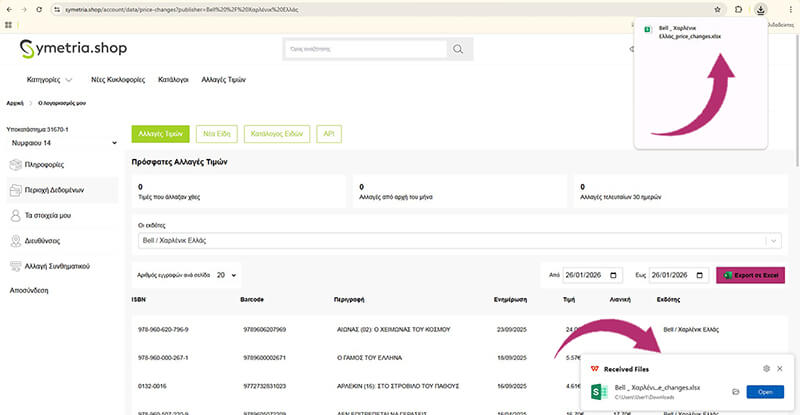This screenshot has height=415, width=800.
Task: Click the search magnifier icon
Action: pyautogui.click(x=458, y=48)
